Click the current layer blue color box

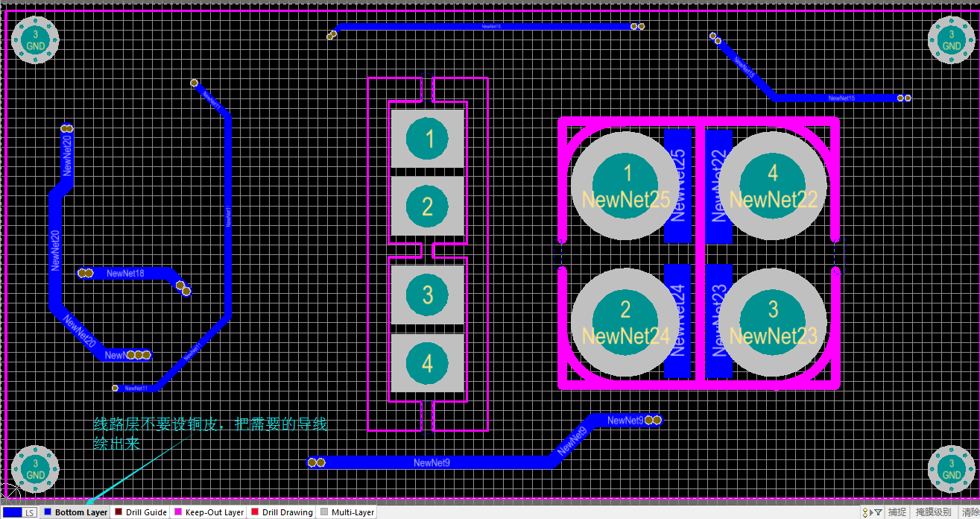pos(12,512)
